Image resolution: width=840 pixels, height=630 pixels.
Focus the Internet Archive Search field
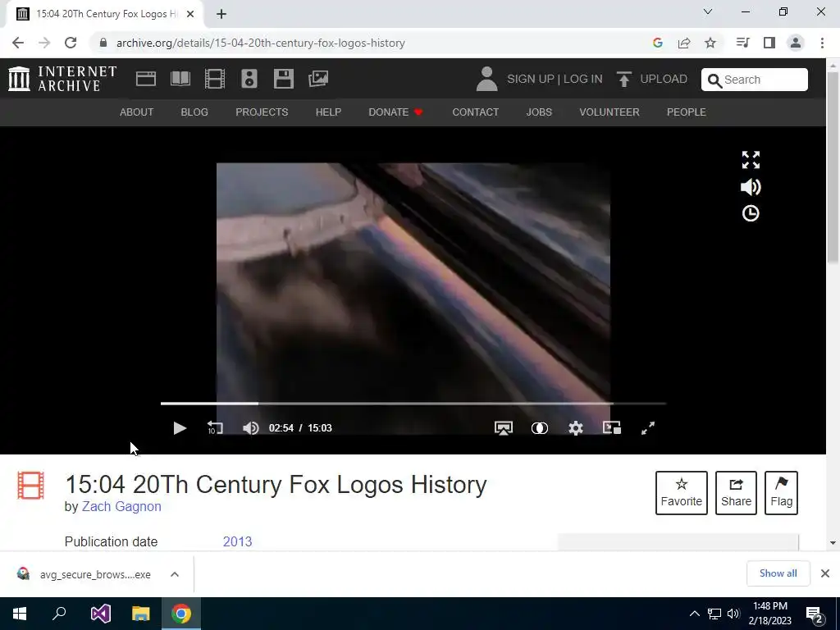click(755, 80)
